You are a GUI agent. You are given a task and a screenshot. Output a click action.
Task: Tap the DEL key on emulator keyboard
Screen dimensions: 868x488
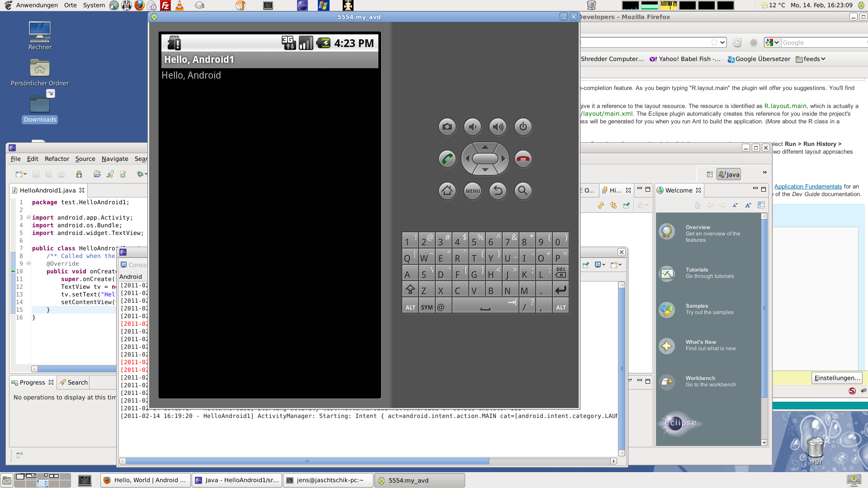pos(561,272)
